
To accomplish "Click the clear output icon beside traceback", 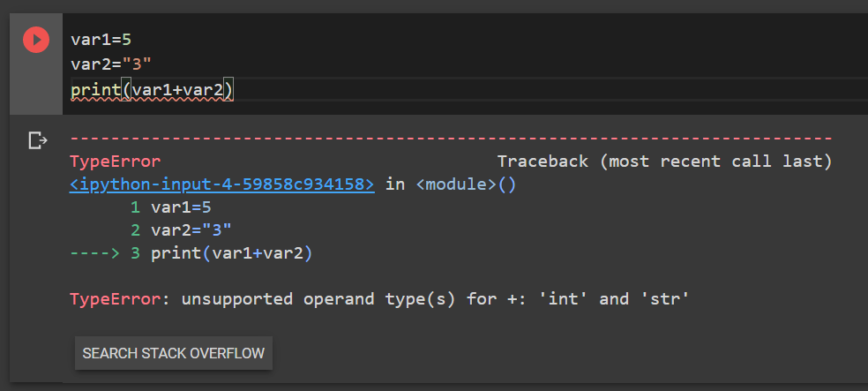I will (38, 140).
